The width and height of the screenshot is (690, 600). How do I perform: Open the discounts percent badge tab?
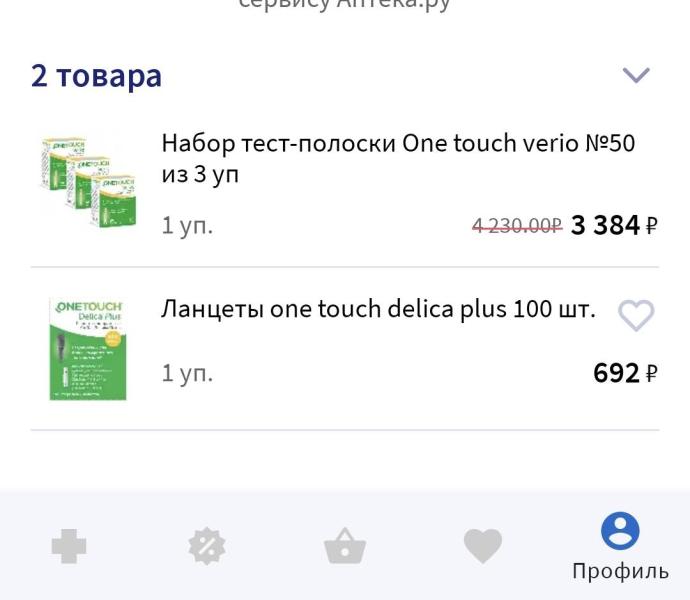207,546
